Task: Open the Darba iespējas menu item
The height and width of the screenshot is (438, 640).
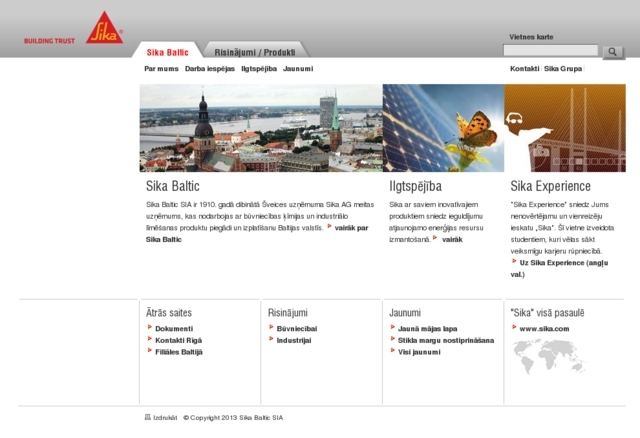Action: pyautogui.click(x=210, y=69)
